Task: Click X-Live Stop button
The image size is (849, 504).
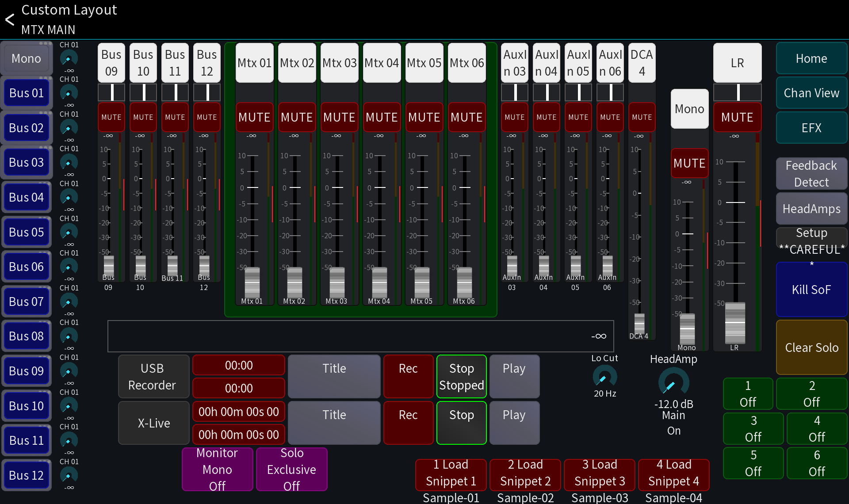Action: 462,423
